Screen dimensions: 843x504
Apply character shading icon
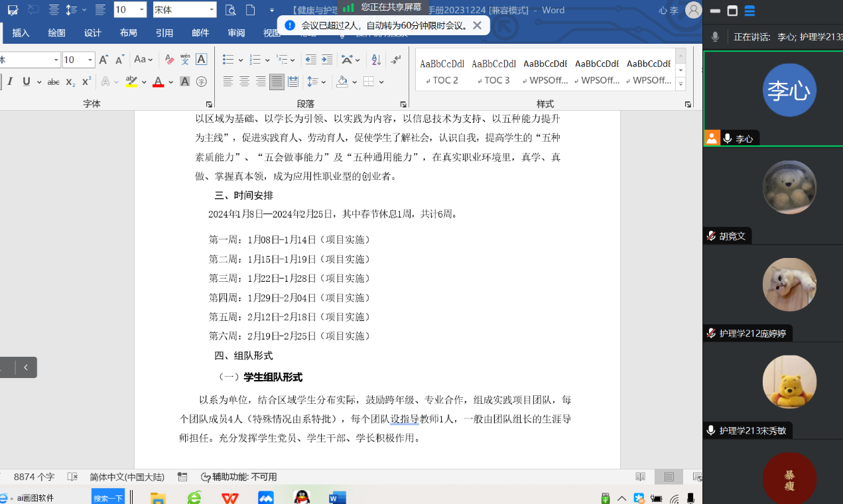185,82
